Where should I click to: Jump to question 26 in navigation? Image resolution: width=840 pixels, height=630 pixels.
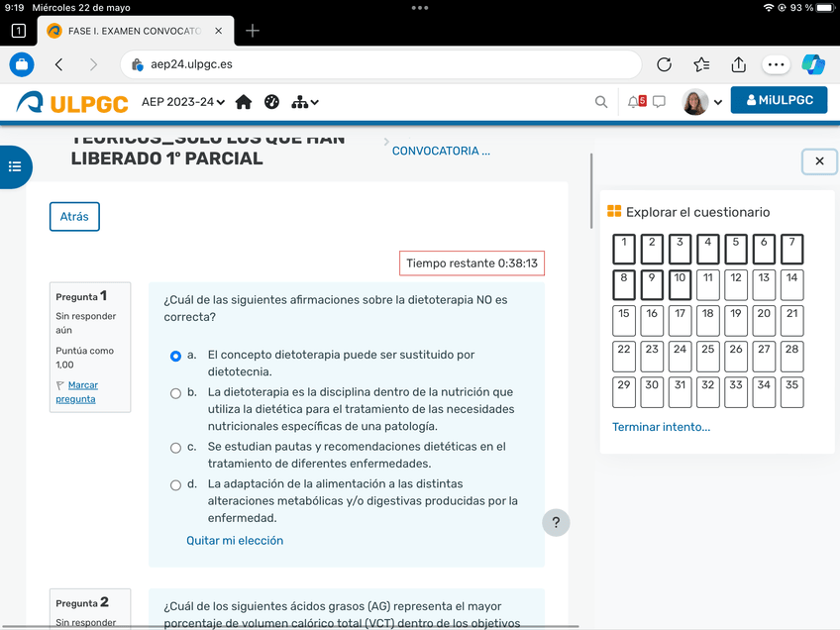[x=736, y=357]
